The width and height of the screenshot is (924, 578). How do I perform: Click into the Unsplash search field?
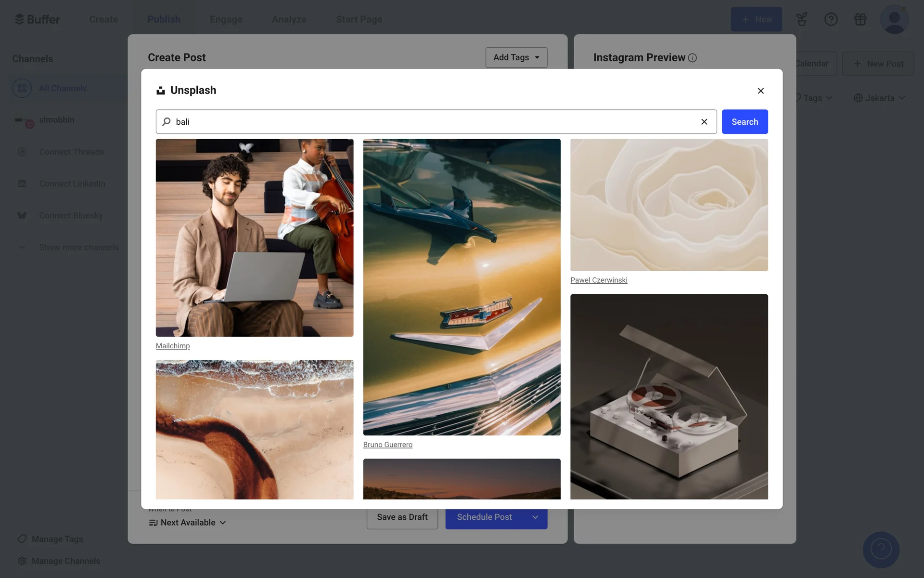tap(433, 122)
